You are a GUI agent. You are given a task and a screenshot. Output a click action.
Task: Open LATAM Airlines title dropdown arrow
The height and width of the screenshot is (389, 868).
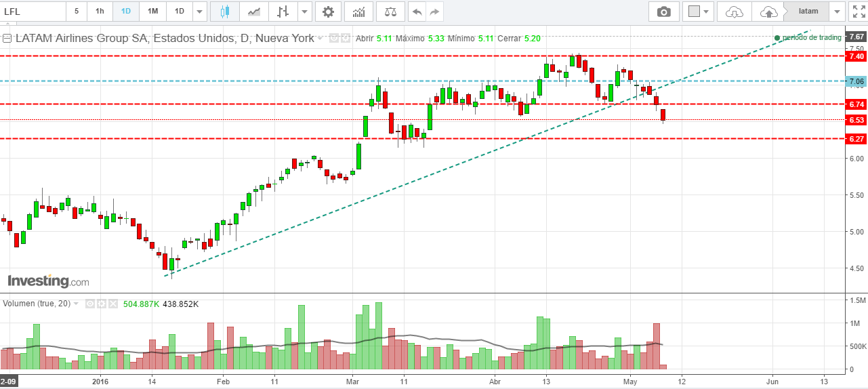point(321,39)
